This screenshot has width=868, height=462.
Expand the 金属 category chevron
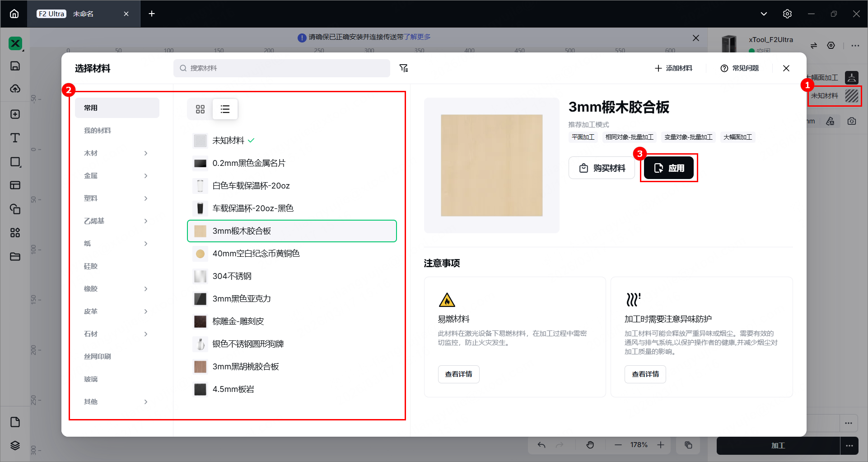tap(145, 176)
